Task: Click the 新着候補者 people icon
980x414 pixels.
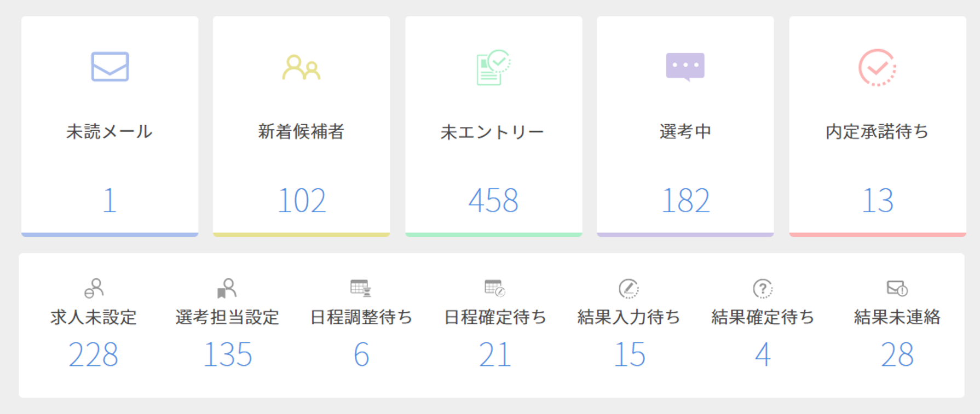Action: 301,68
